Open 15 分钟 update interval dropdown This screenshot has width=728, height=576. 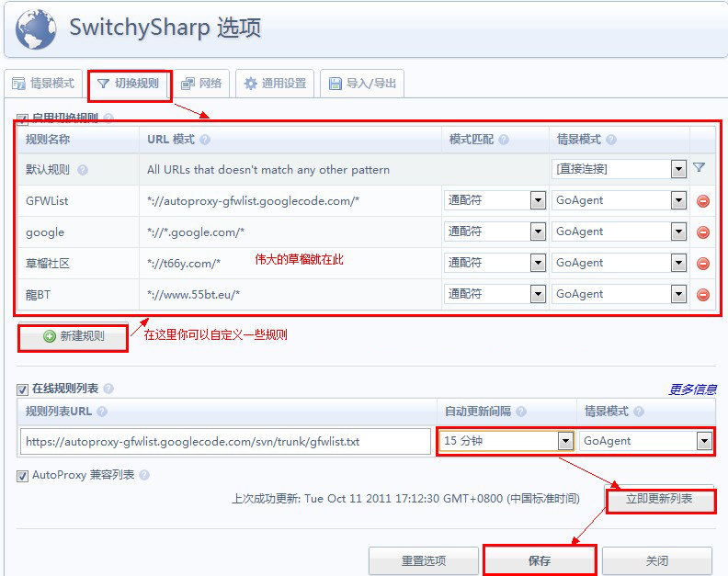pyautogui.click(x=506, y=441)
